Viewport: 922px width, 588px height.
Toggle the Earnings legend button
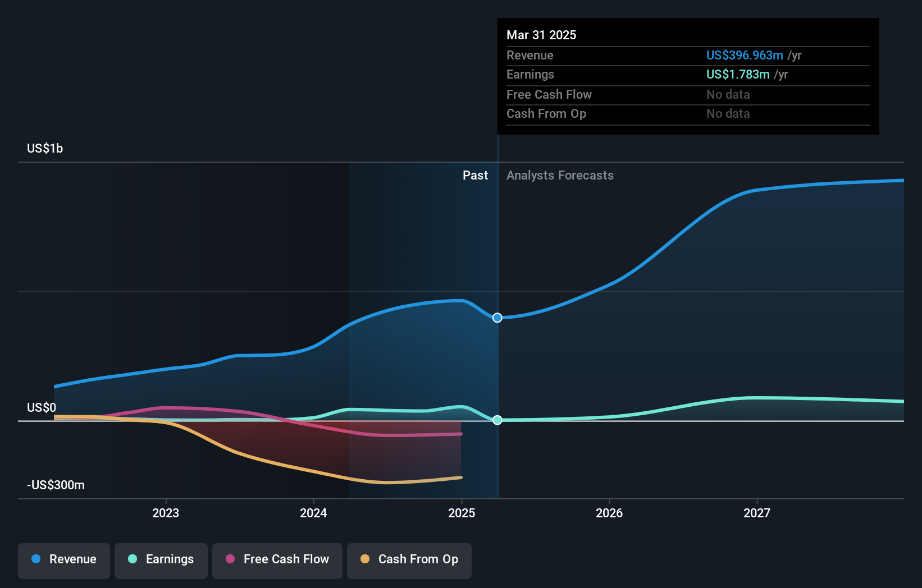tap(161, 561)
